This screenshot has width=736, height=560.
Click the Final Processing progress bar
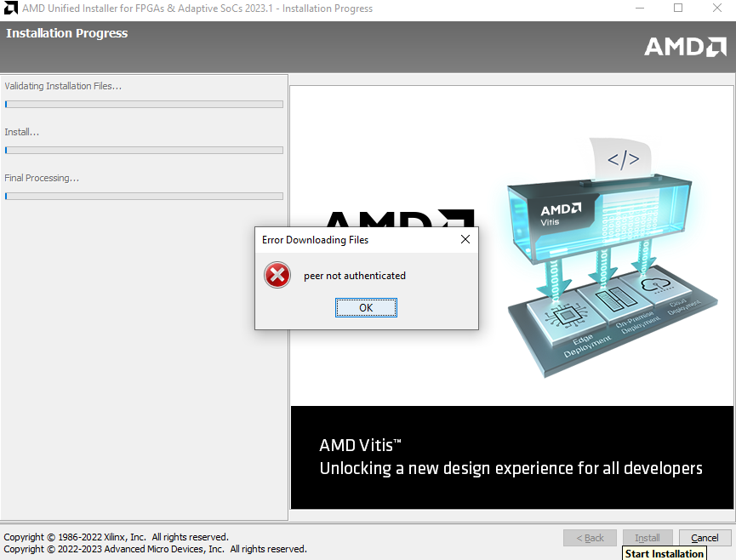tap(144, 197)
